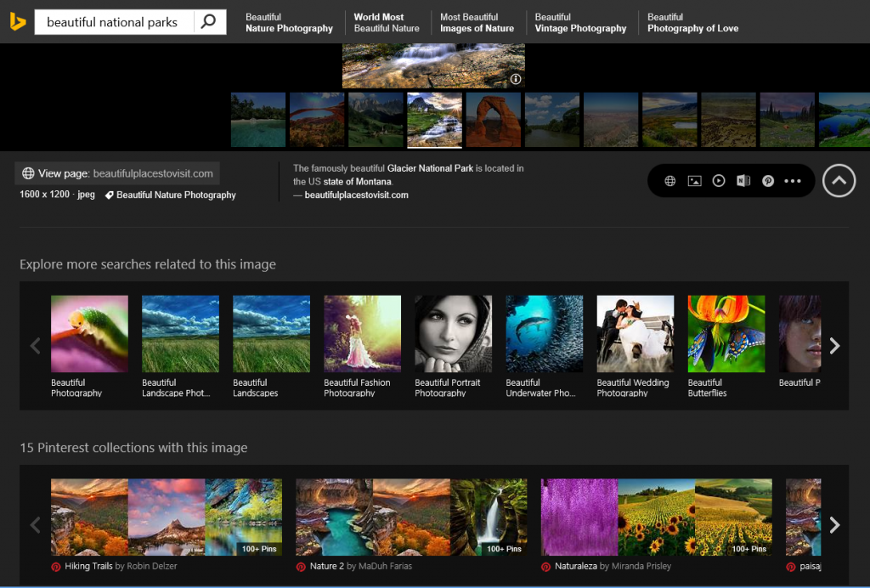Click the video play icon in the action bar
The image size is (870, 588).
tap(719, 180)
